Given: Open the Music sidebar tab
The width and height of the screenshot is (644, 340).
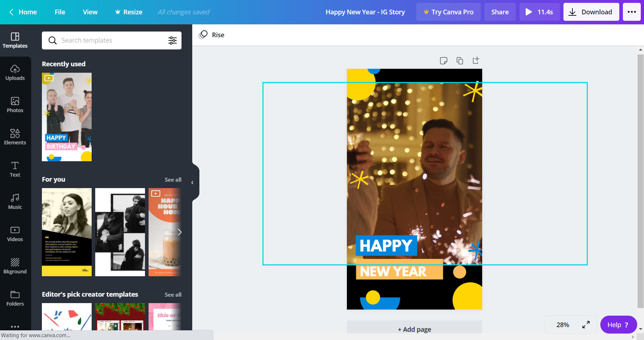Looking at the screenshot, I should (x=15, y=202).
